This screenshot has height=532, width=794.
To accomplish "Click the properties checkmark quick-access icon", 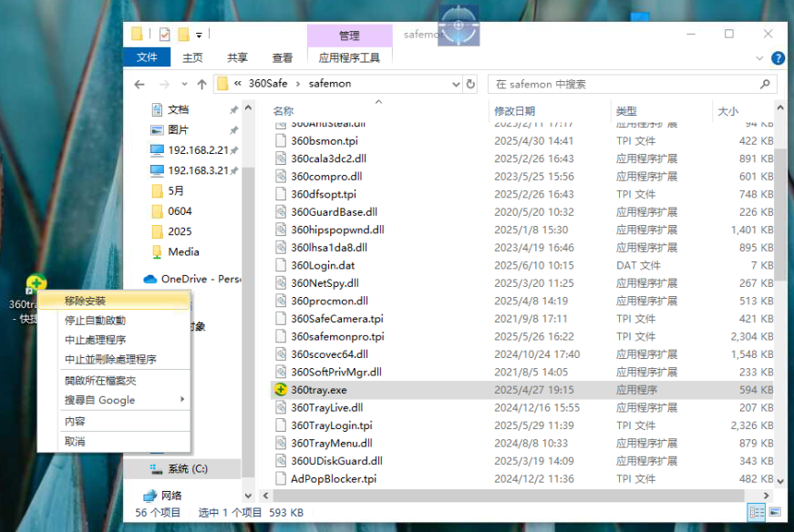I will click(164, 35).
